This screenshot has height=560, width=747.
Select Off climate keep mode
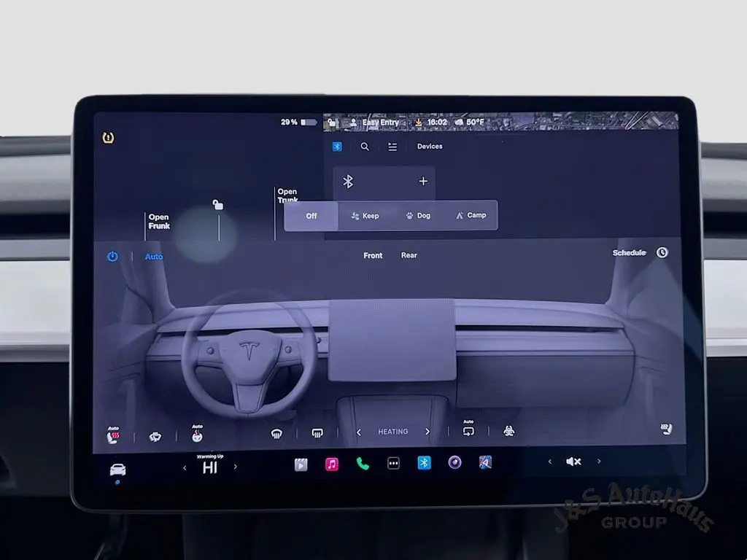coord(311,216)
